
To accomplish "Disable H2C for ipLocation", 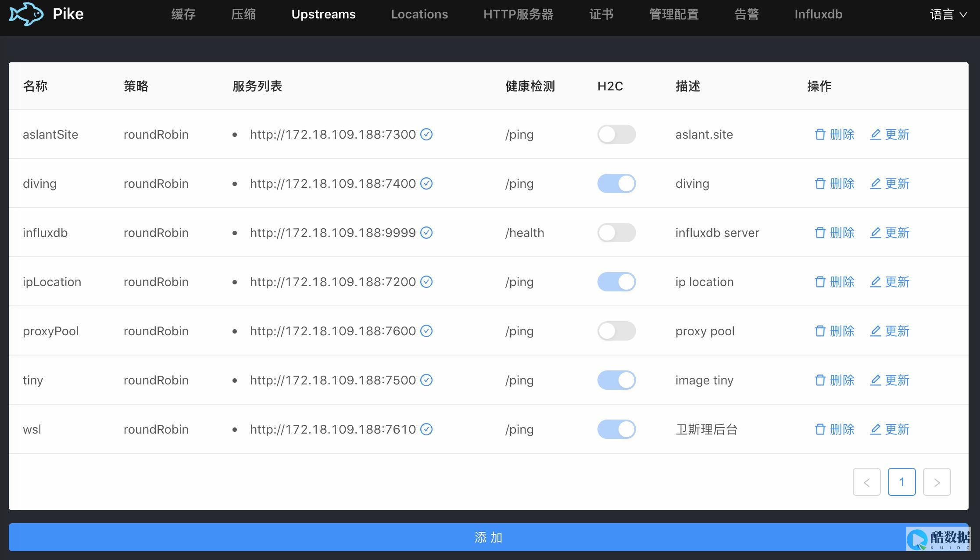I will coord(616,282).
